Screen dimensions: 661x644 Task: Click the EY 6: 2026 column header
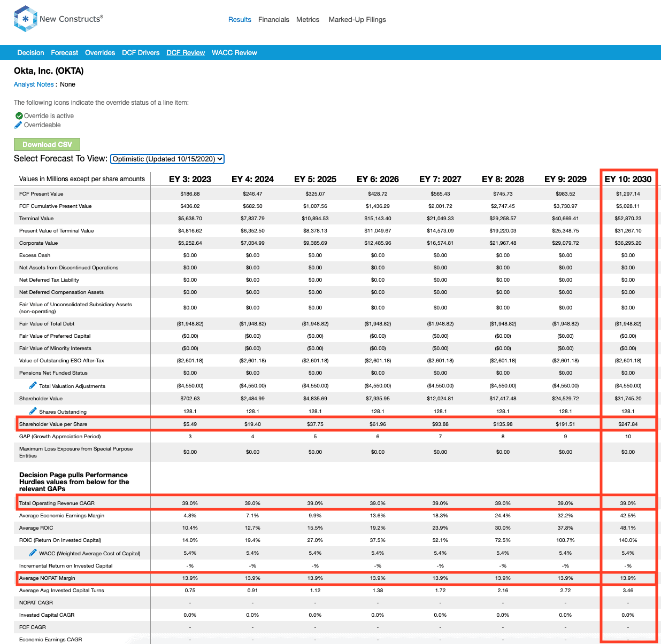378,179
